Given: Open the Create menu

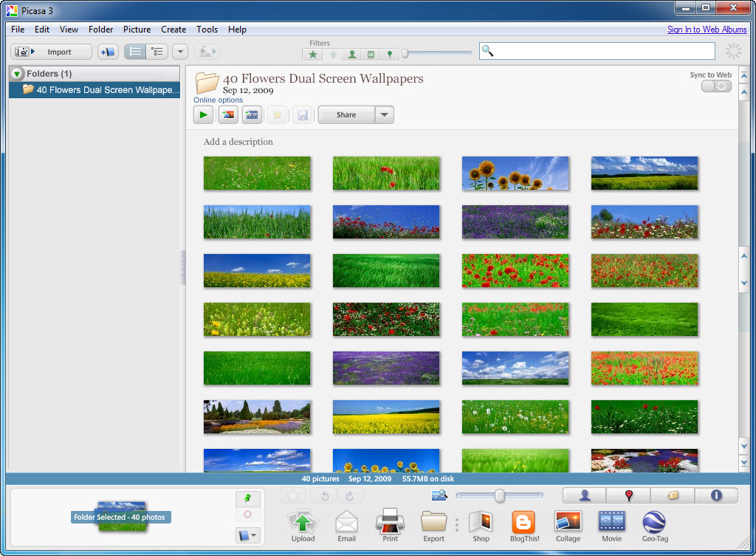Looking at the screenshot, I should tap(173, 30).
